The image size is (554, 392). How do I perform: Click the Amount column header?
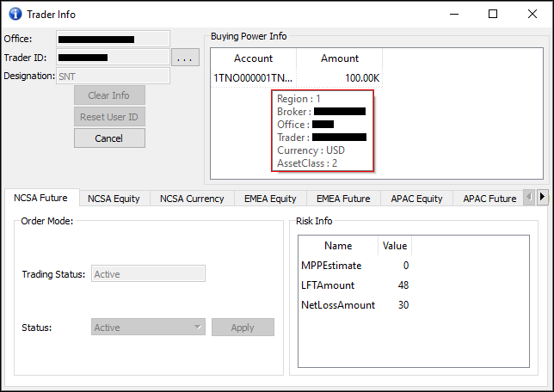pos(340,58)
